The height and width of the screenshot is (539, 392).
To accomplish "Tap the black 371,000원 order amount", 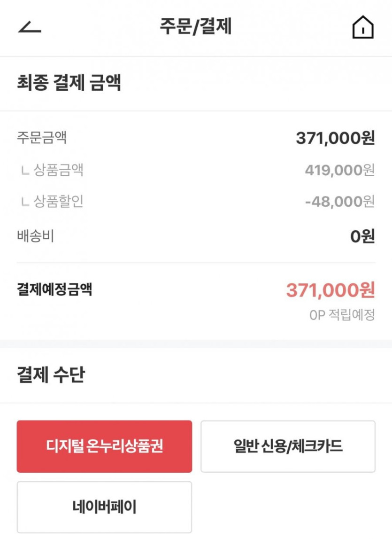I will pyautogui.click(x=335, y=138).
